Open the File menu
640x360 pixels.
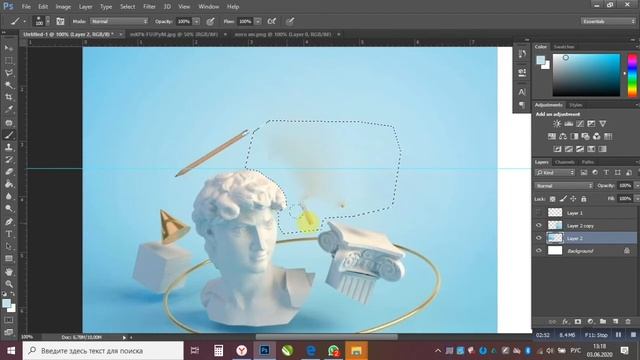tap(26, 7)
